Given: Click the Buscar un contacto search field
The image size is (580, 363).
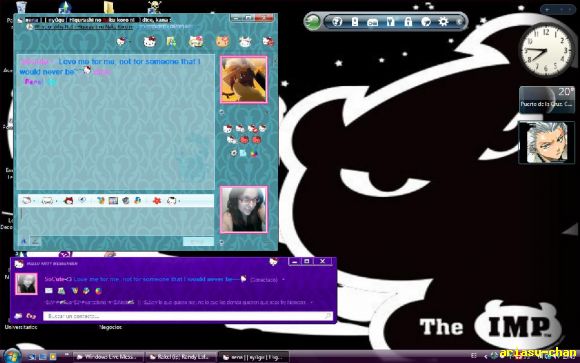Looking at the screenshot, I should pyautogui.click(x=188, y=316).
